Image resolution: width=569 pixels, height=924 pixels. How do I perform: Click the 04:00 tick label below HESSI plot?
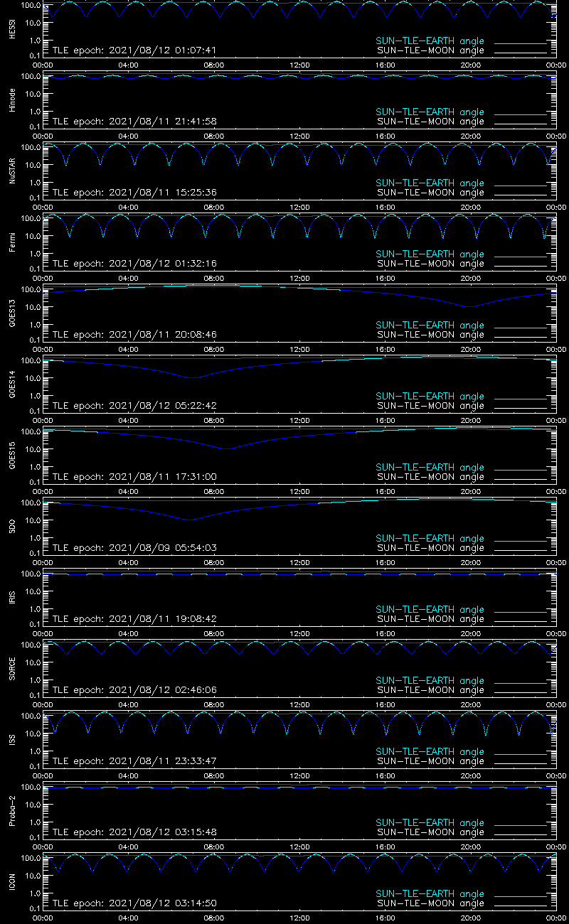(x=129, y=65)
